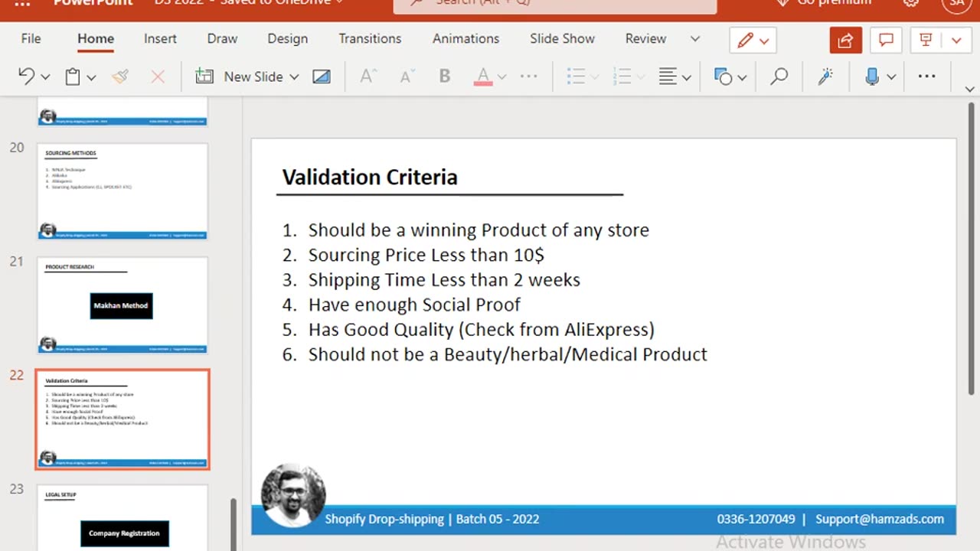Show more ribbon tabs chevron
This screenshot has height=551, width=980.
click(695, 38)
